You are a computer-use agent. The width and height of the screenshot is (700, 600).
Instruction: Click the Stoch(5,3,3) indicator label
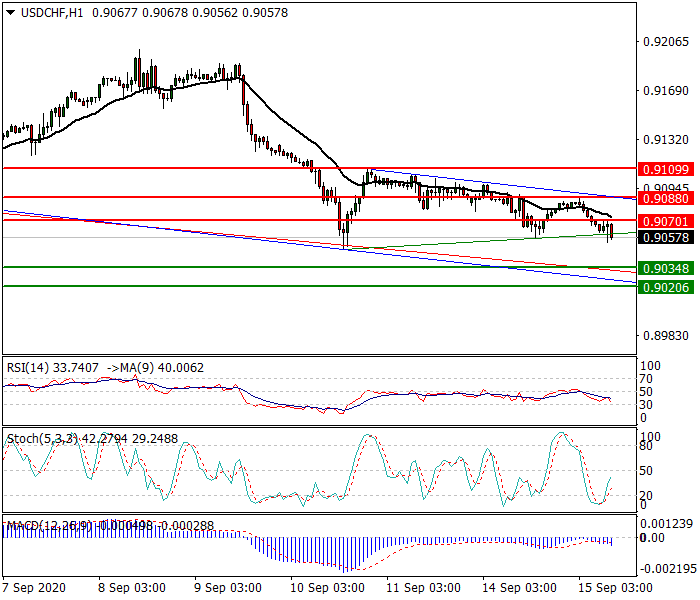pos(42,439)
